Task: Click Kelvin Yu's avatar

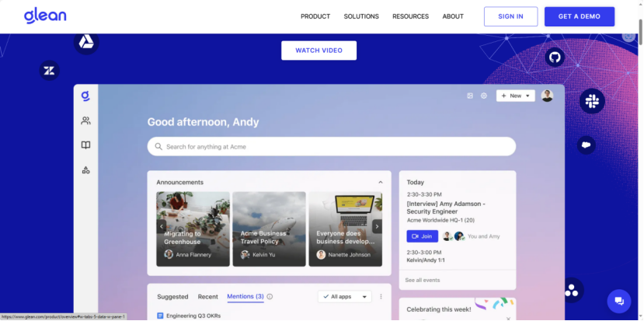Action: (x=245, y=254)
